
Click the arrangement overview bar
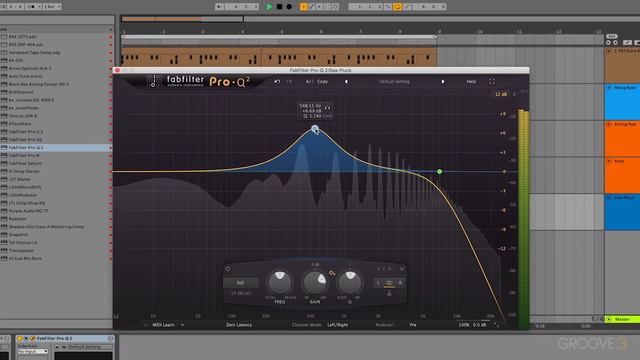pos(380,19)
